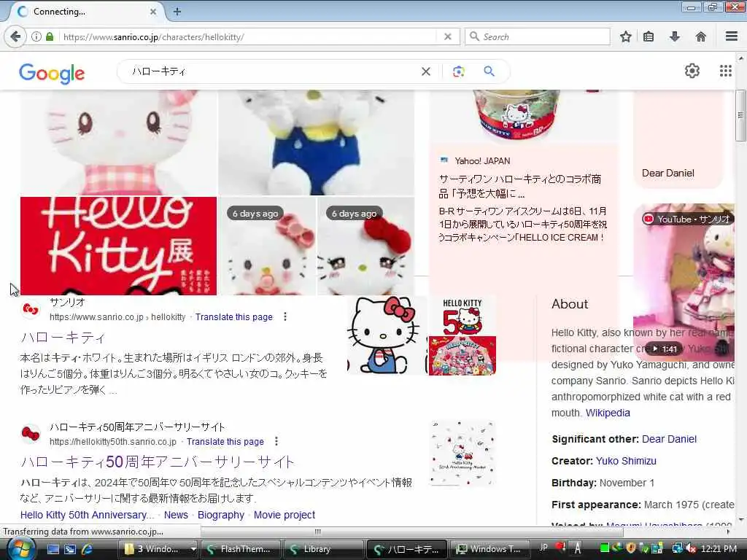Open the 50周年アニバーサリーサイト result title
Viewport: 747px width, 560px height.
click(x=158, y=462)
